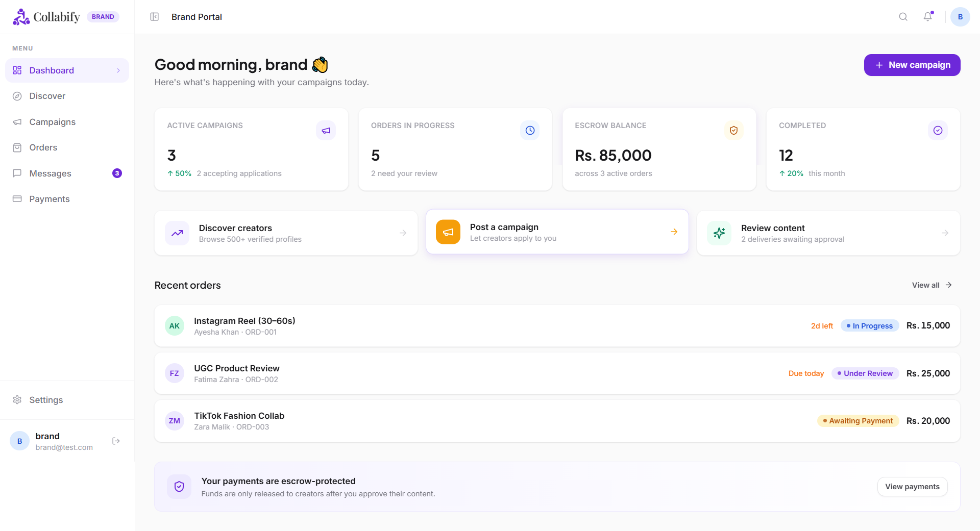Click the orange arrow on Post a campaign

tap(674, 232)
